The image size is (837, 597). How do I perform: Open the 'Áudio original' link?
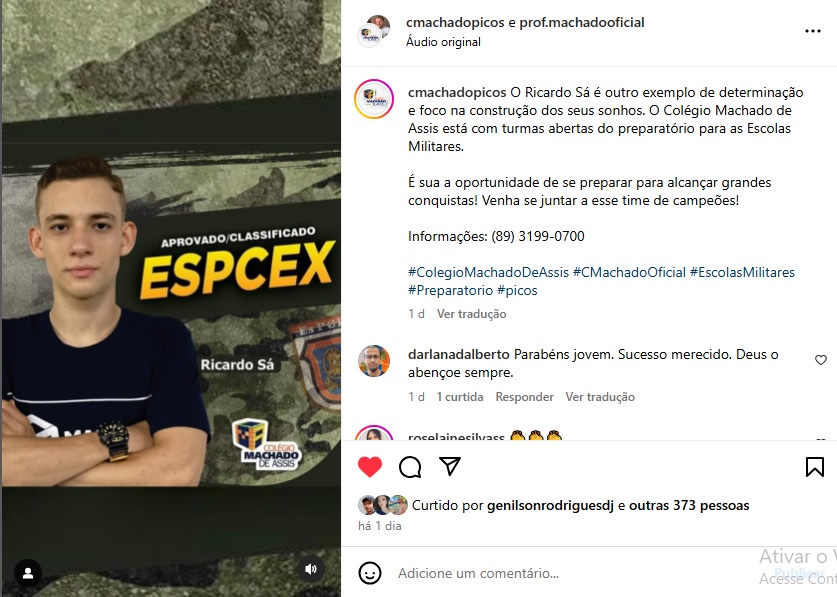click(x=443, y=42)
